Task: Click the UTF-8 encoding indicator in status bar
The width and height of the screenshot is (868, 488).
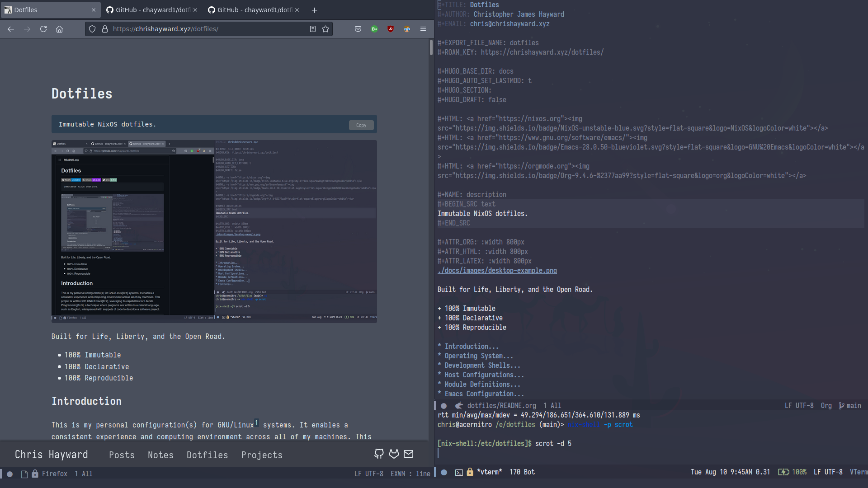Action: (x=372, y=473)
